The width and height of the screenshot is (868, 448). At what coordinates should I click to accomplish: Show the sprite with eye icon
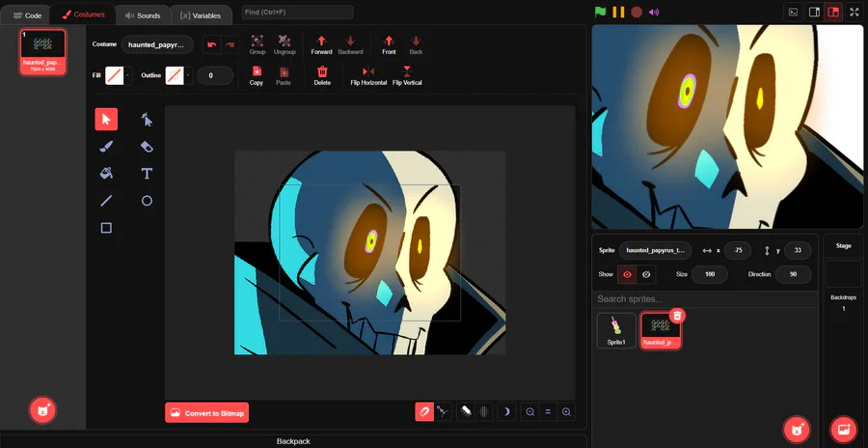[627, 274]
